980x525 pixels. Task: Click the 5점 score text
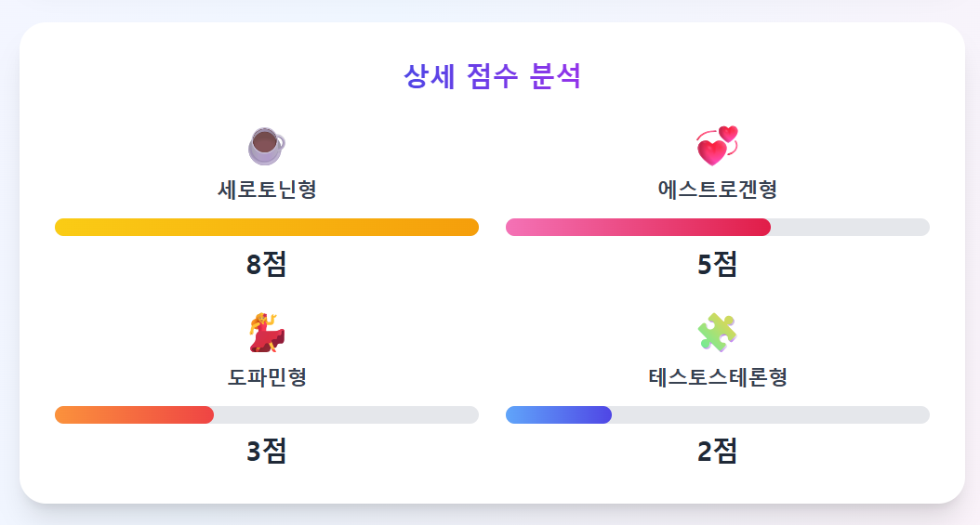click(x=717, y=265)
